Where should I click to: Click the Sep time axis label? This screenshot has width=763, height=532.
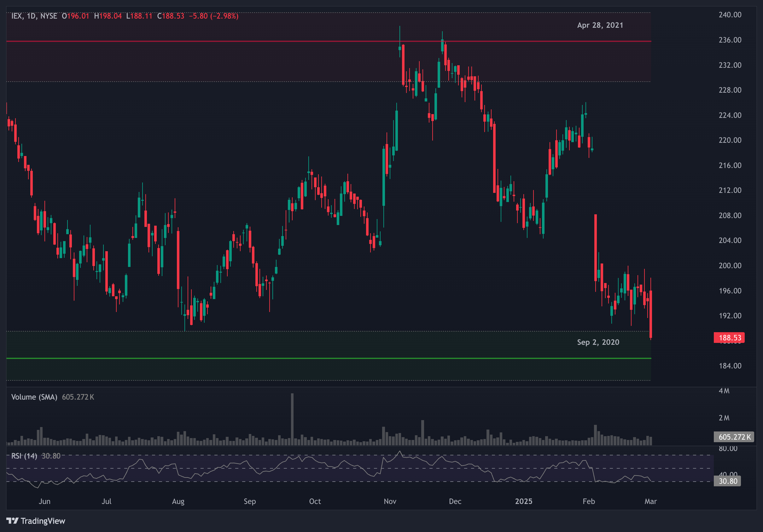tap(250, 501)
